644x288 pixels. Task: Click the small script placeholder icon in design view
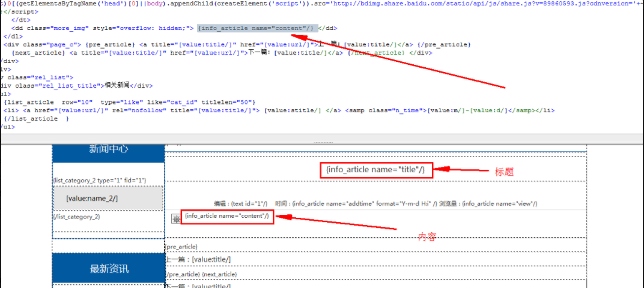point(176,220)
